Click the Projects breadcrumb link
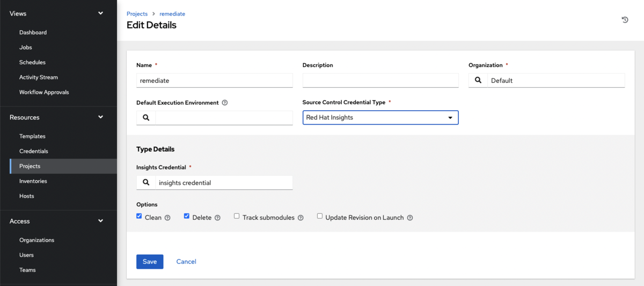This screenshot has width=644, height=286. [137, 14]
